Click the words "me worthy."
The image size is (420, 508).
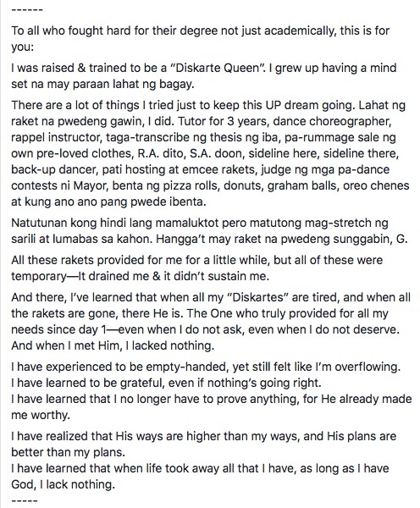tap(41, 416)
